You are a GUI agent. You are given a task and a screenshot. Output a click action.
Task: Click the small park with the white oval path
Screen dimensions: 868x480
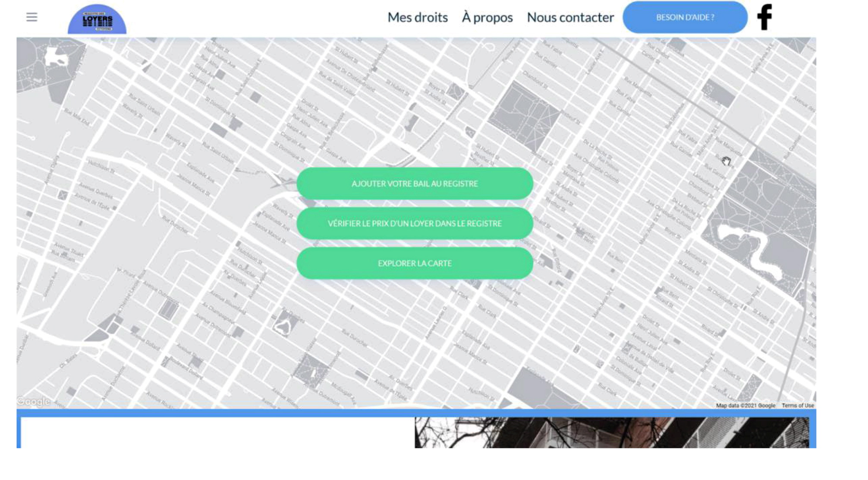(x=284, y=324)
